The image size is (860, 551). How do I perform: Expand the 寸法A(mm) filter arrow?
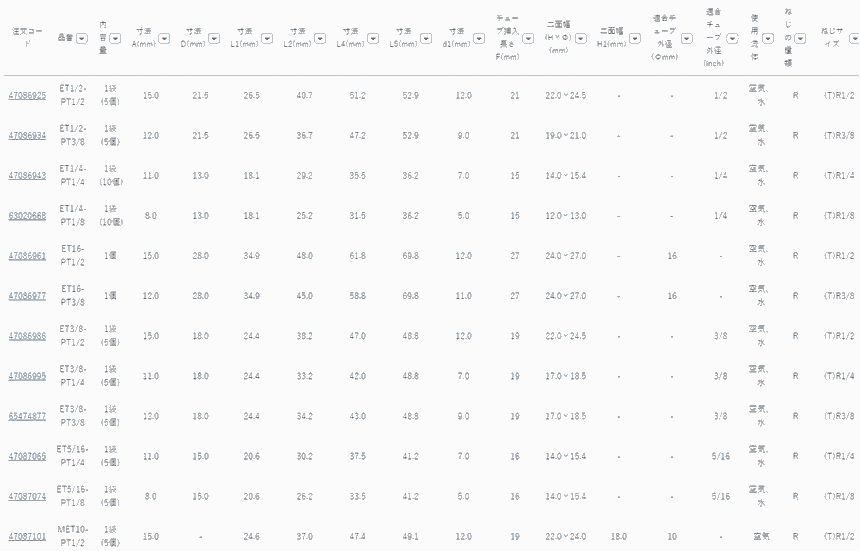165,39
